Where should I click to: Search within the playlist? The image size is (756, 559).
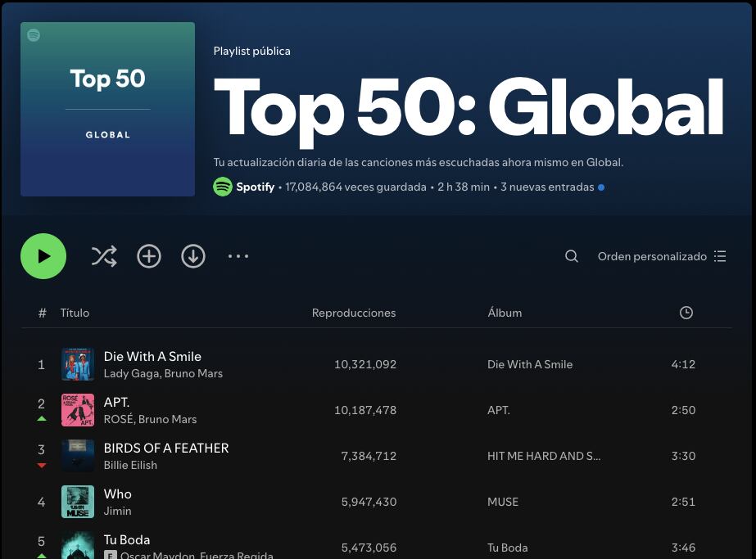pos(572,256)
